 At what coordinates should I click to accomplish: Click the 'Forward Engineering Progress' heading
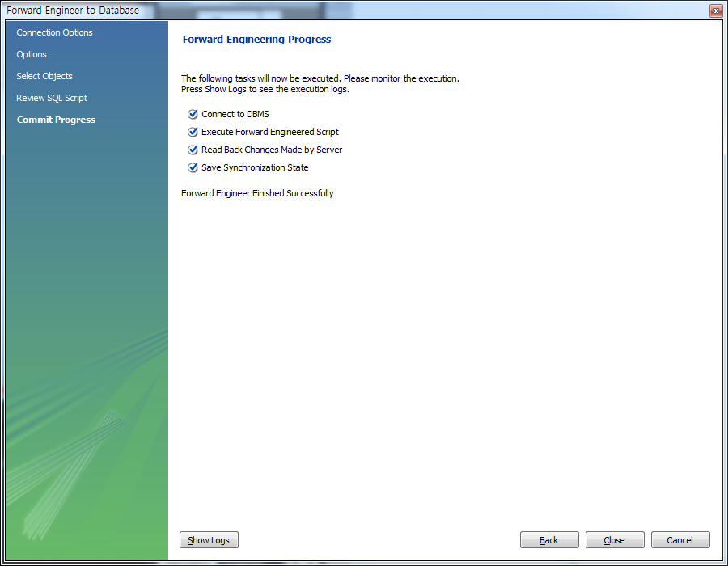coord(256,40)
